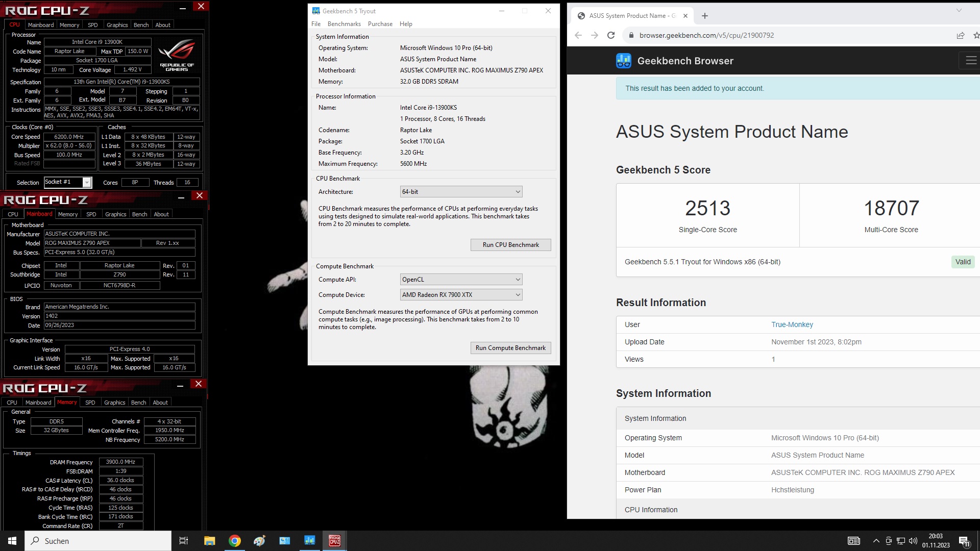980x551 pixels.
Task: Start the Run Compute Benchmark button
Action: [510, 348]
